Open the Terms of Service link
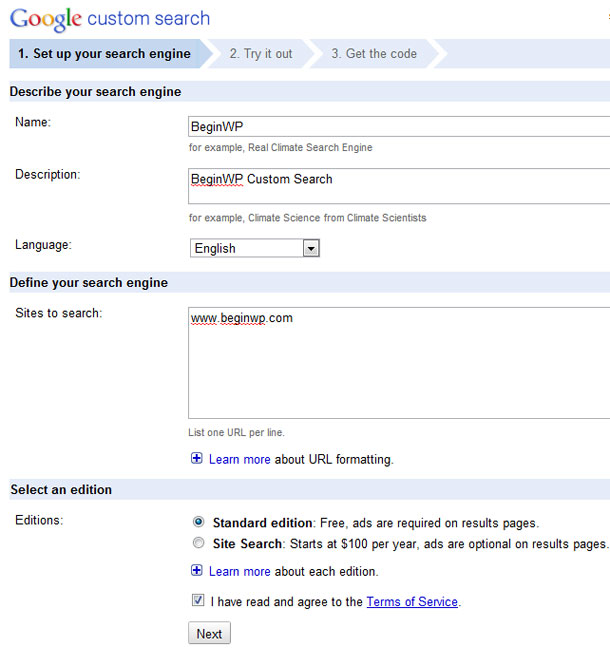Screen dimensions: 610x666 412,601
